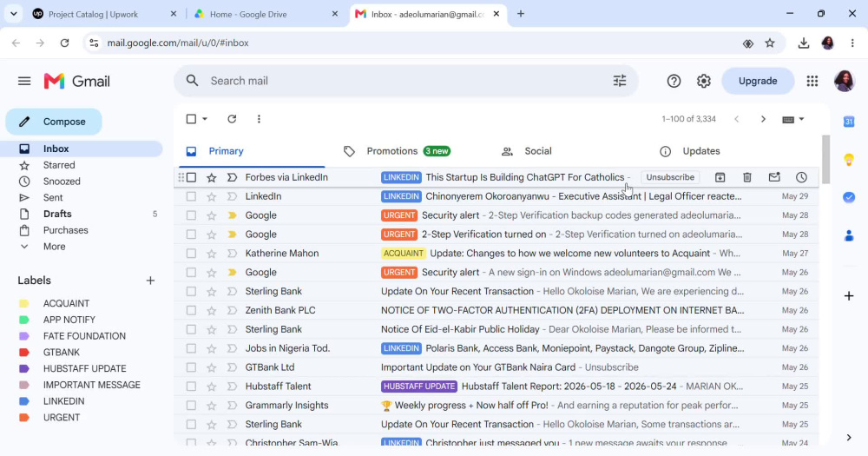Viewport: 868px width, 456px height.
Task: Open Google Tasks in the side panel
Action: [x=849, y=197]
